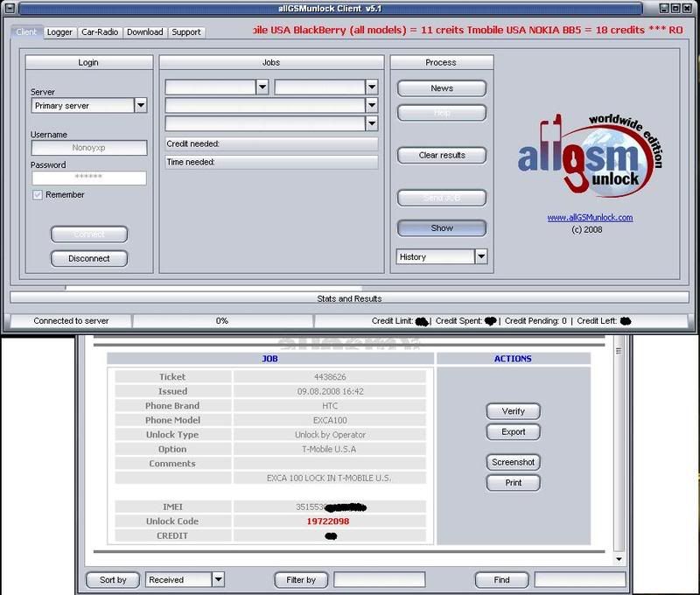The image size is (700, 595).
Task: Click the Filter by text field
Action: pyautogui.click(x=380, y=579)
